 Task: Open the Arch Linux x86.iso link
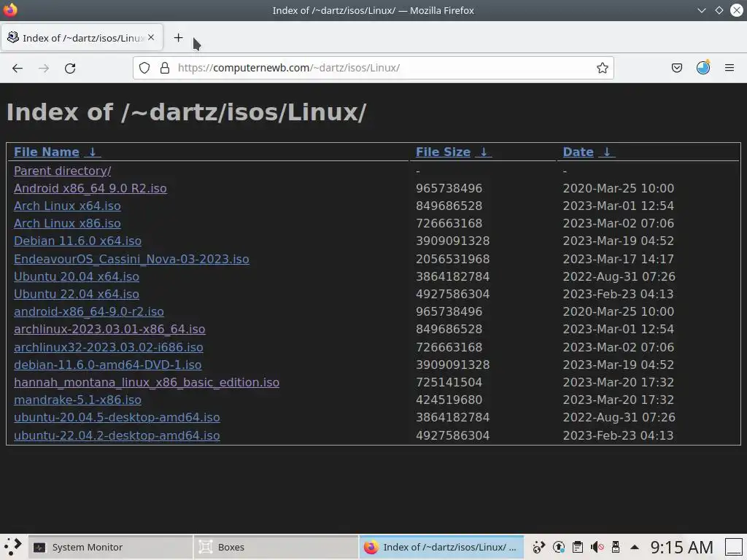[x=67, y=224]
